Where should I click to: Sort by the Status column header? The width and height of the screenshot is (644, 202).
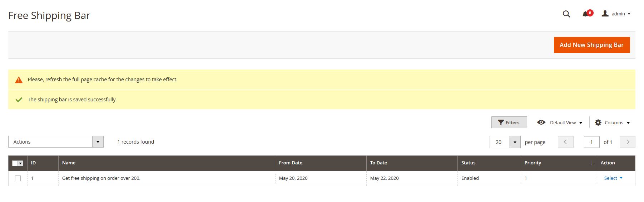point(468,163)
